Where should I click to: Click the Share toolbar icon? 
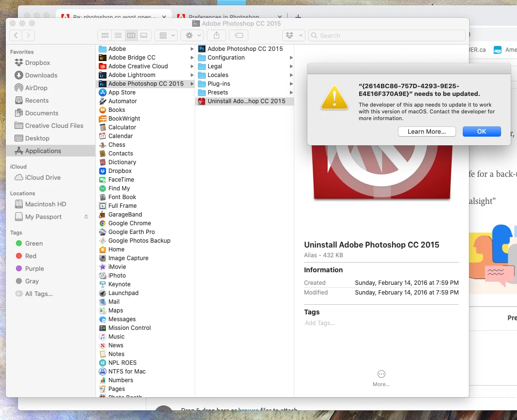pos(216,35)
